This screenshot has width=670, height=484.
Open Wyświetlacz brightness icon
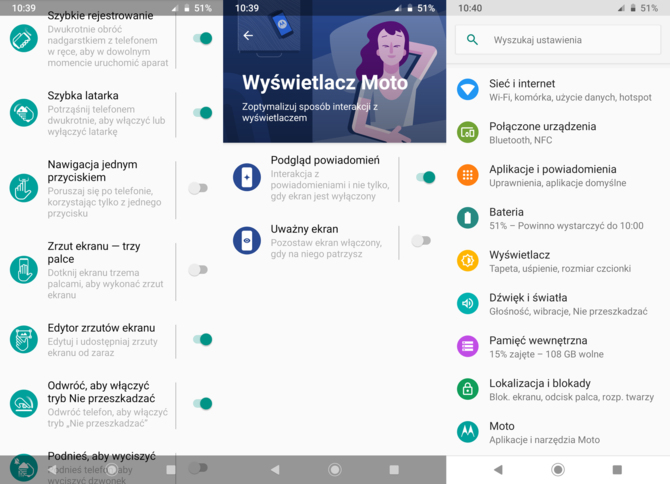pyautogui.click(x=468, y=261)
